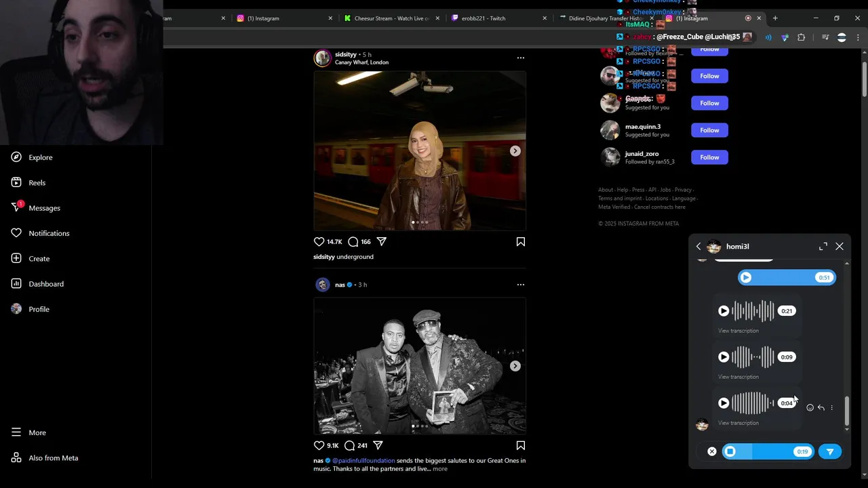This screenshot has width=868, height=488.
Task: Open a new browser tab
Action: coord(775,18)
